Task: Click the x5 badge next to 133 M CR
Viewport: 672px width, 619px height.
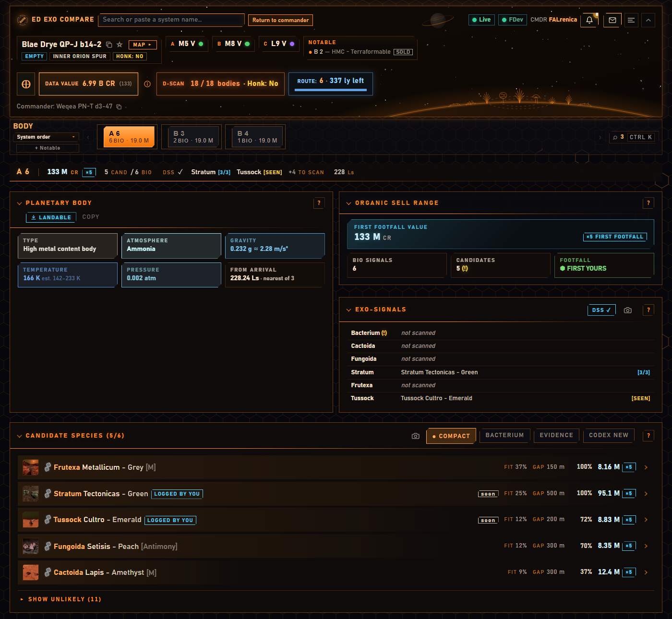Action: pos(89,172)
